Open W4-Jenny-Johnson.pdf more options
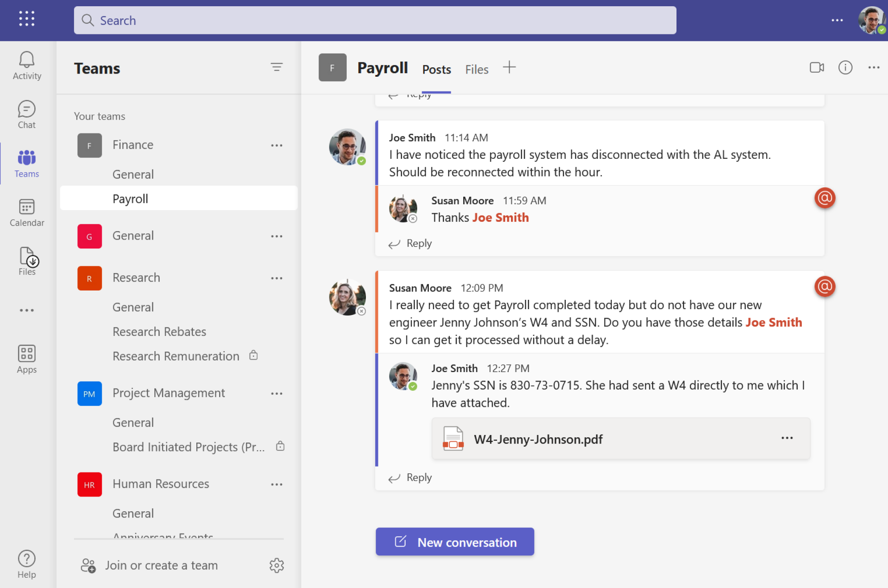Image resolution: width=888 pixels, height=588 pixels. [787, 438]
